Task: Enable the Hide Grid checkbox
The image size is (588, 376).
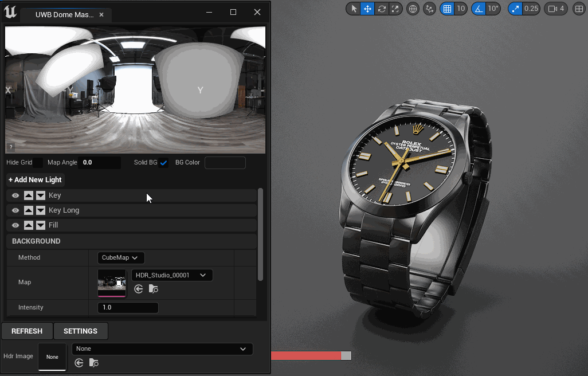Action: [38, 163]
